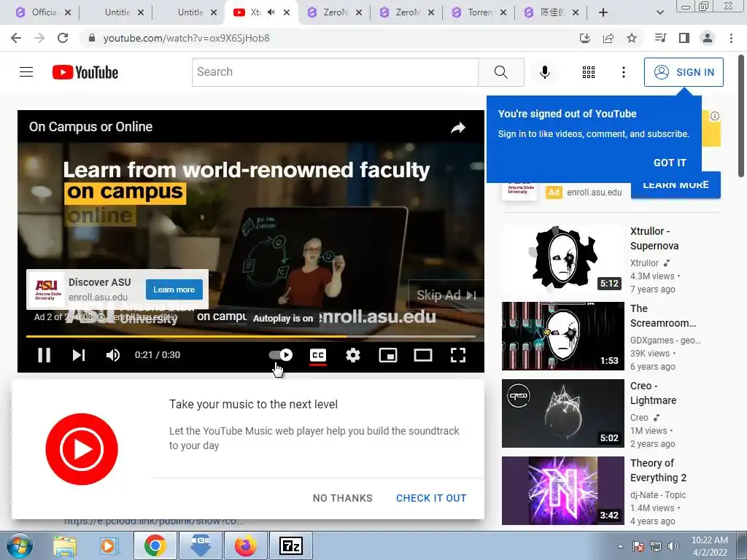Viewport: 747px width, 560px height.
Task: Click Theory of Everything 2 title
Action: pyautogui.click(x=658, y=470)
